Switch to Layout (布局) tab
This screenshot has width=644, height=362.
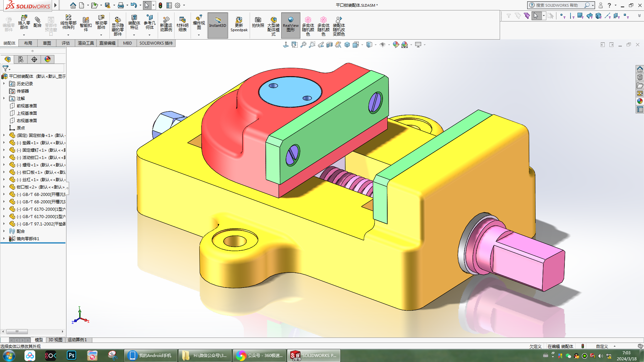click(x=28, y=43)
